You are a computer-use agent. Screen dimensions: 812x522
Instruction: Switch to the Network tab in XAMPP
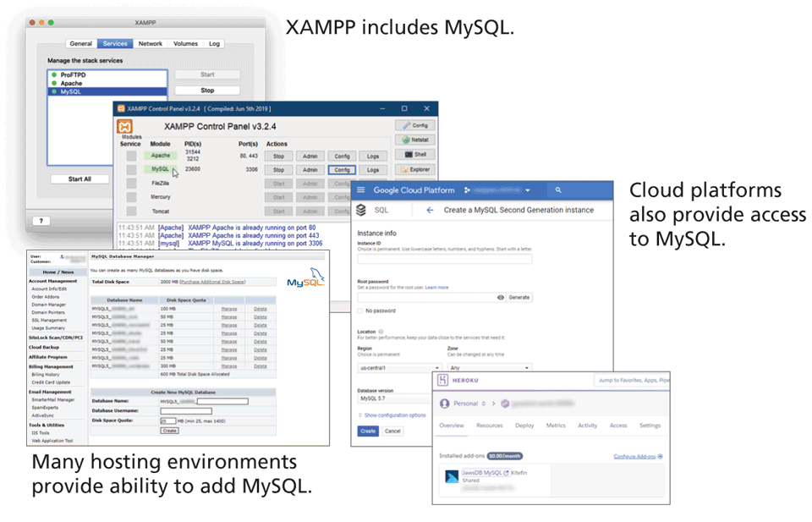click(151, 43)
